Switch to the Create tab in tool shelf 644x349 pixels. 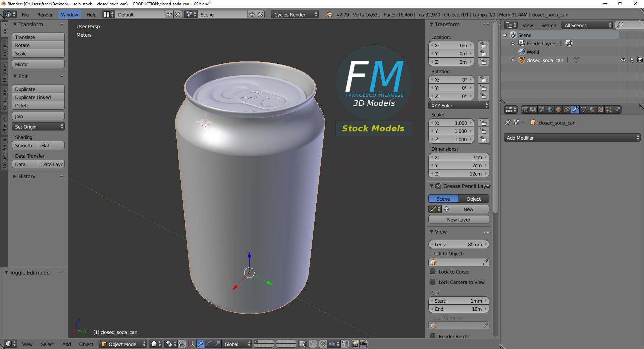[x=4, y=49]
